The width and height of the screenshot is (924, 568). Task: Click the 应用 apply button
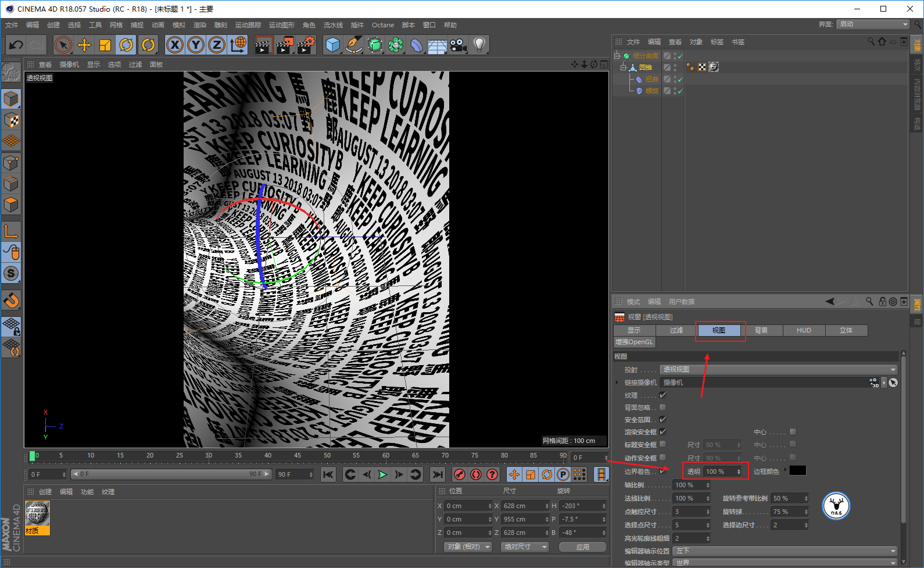point(582,547)
